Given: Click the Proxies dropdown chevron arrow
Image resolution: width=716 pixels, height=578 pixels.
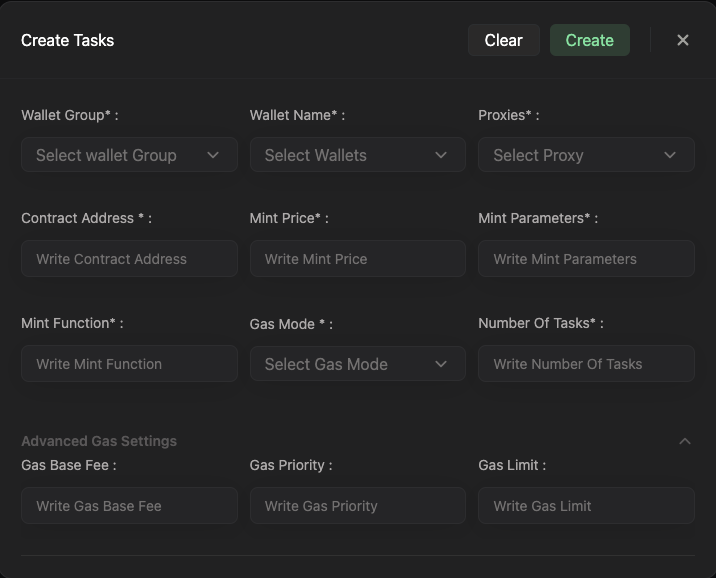Looking at the screenshot, I should (670, 155).
